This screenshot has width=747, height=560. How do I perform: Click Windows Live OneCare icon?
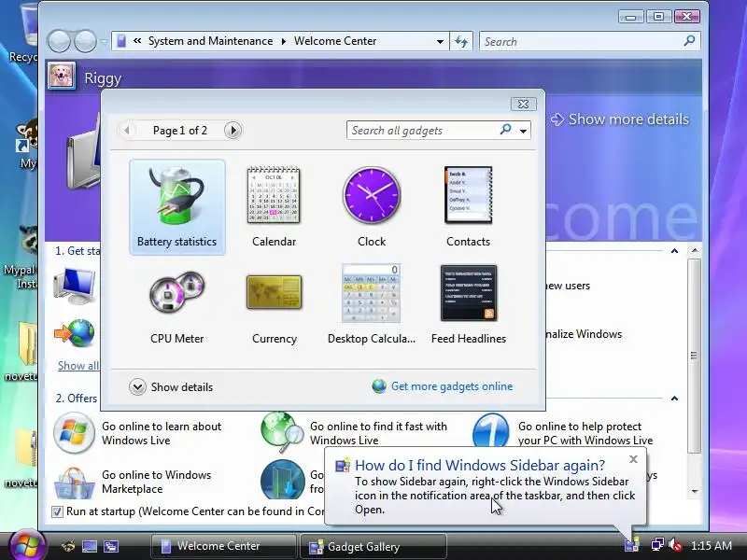[491, 430]
